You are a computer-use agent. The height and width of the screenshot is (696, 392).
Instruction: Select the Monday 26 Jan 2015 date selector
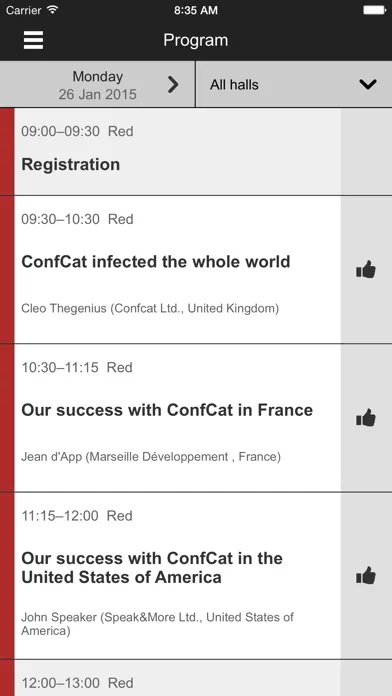point(97,85)
